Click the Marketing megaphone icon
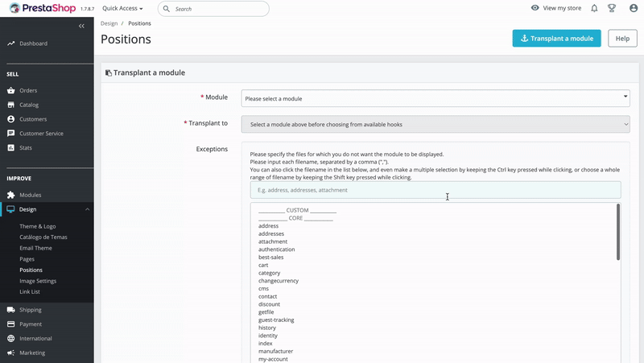Screen dimensions: 644x363 (10, 353)
